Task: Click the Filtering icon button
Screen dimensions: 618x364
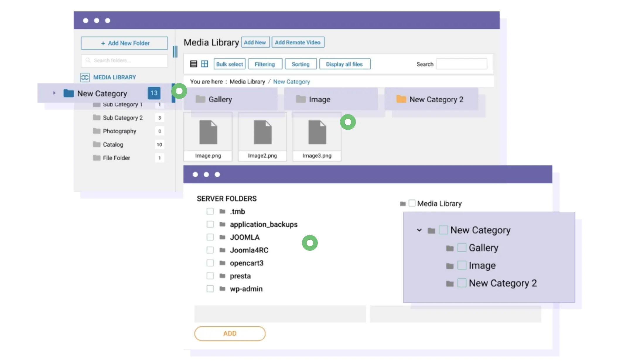Action: coord(264,64)
